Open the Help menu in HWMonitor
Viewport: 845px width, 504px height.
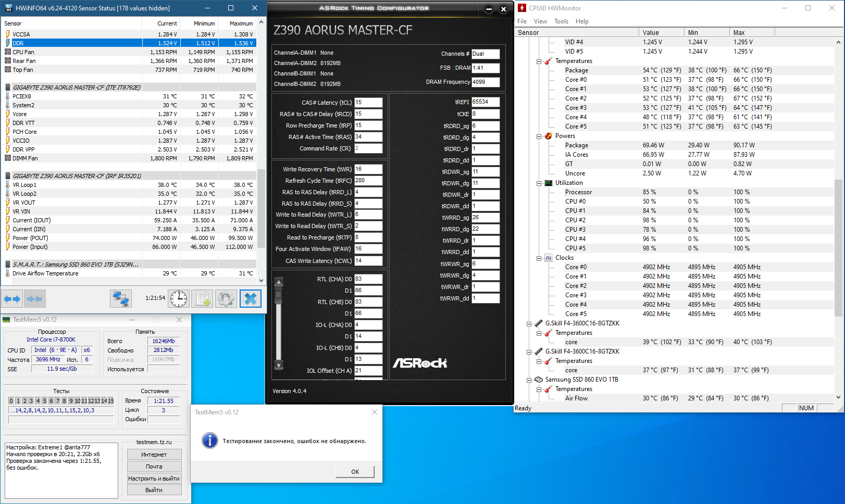pyautogui.click(x=582, y=21)
